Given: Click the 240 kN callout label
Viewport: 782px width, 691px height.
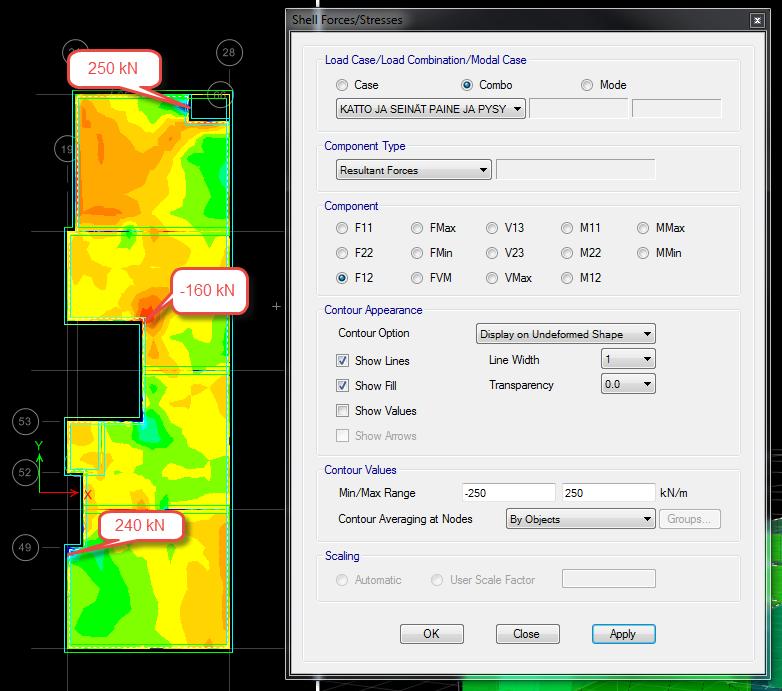Looking at the screenshot, I should 140,525.
